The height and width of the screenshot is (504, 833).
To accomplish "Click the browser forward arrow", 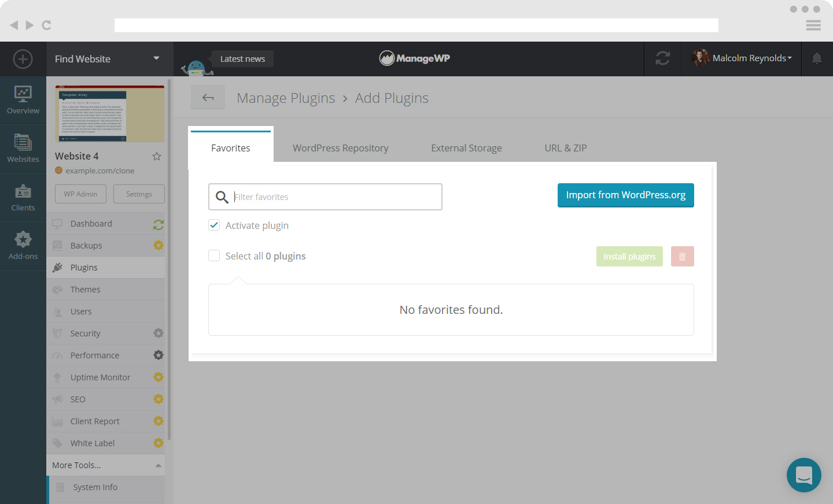I will [x=30, y=25].
